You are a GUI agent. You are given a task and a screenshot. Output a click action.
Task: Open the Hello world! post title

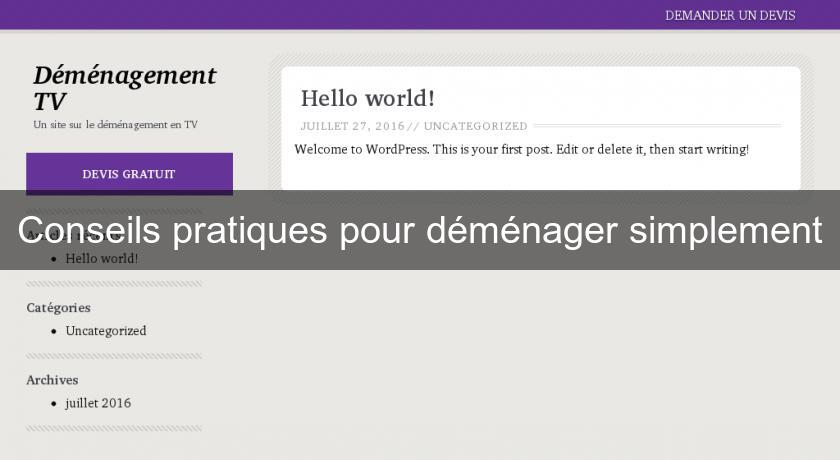367,98
